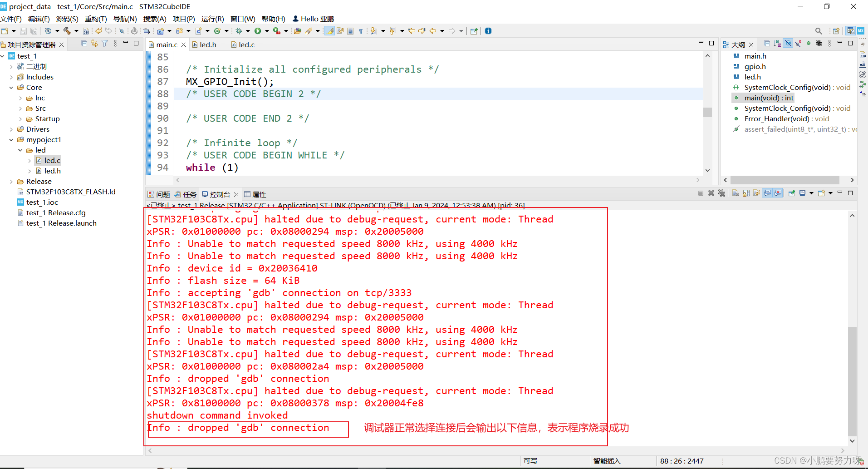Expand the Drivers folder node
Image resolution: width=868 pixels, height=469 pixels.
pyautogui.click(x=11, y=129)
